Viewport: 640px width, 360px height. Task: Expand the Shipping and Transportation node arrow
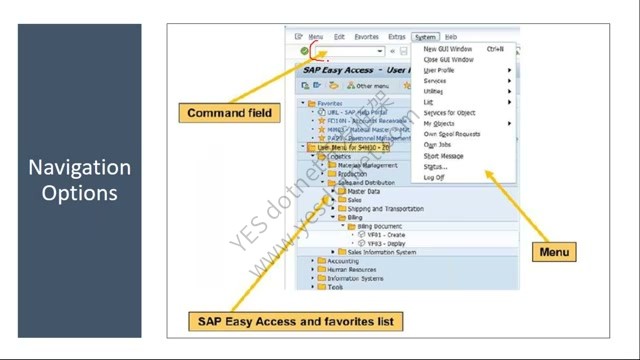coord(333,208)
